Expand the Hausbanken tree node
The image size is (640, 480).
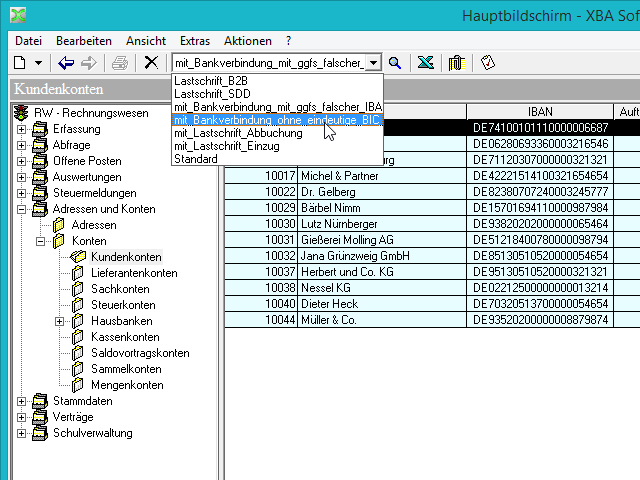[x=60, y=321]
